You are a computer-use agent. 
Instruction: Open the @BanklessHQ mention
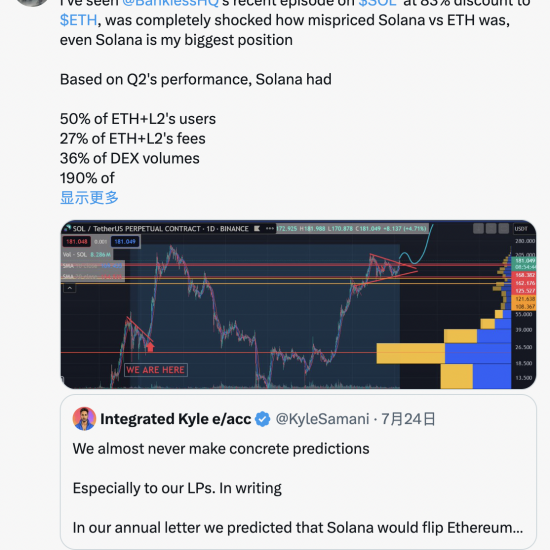(x=170, y=3)
